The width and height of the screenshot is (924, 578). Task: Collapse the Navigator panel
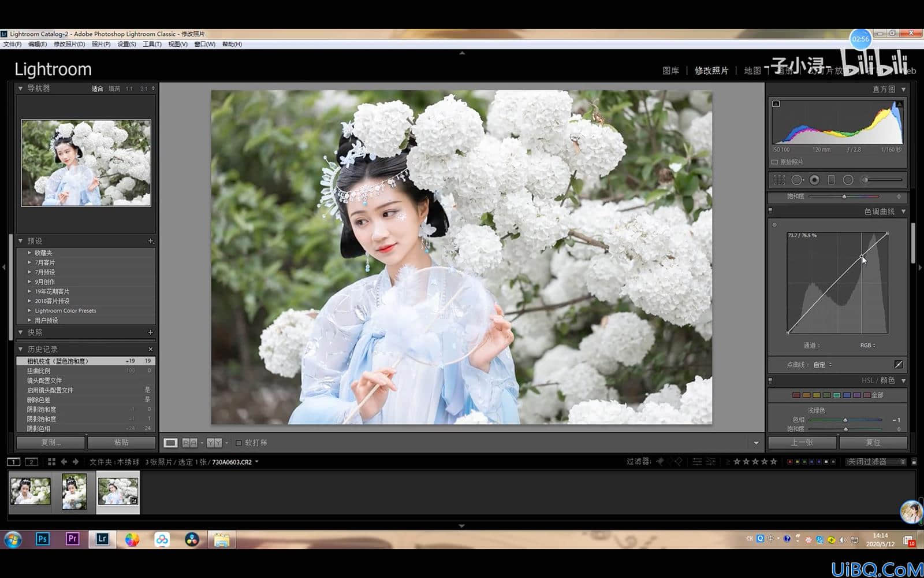pyautogui.click(x=21, y=88)
